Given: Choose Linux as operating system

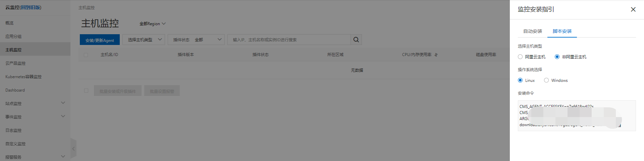Looking at the screenshot, I should (520, 80).
